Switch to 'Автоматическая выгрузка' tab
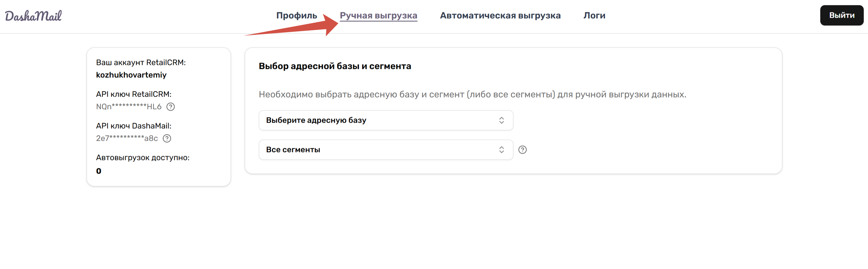 500,16
